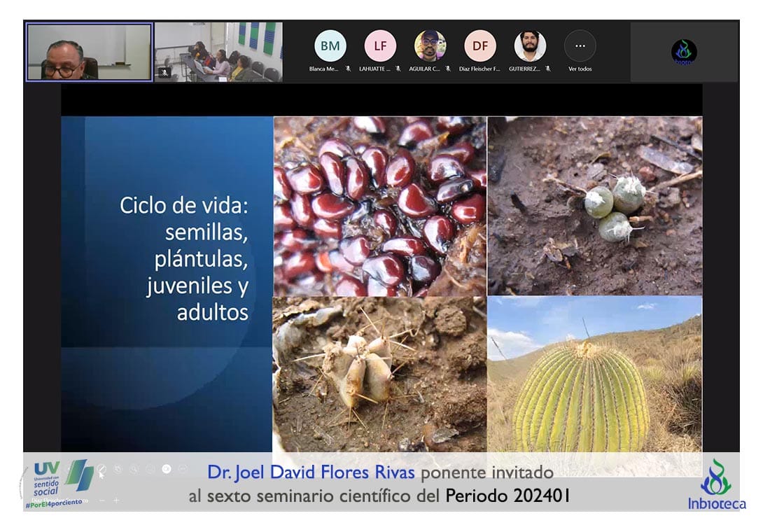Click the minus zoom out icon
Screen dimensions: 763x532
tap(102, 500)
